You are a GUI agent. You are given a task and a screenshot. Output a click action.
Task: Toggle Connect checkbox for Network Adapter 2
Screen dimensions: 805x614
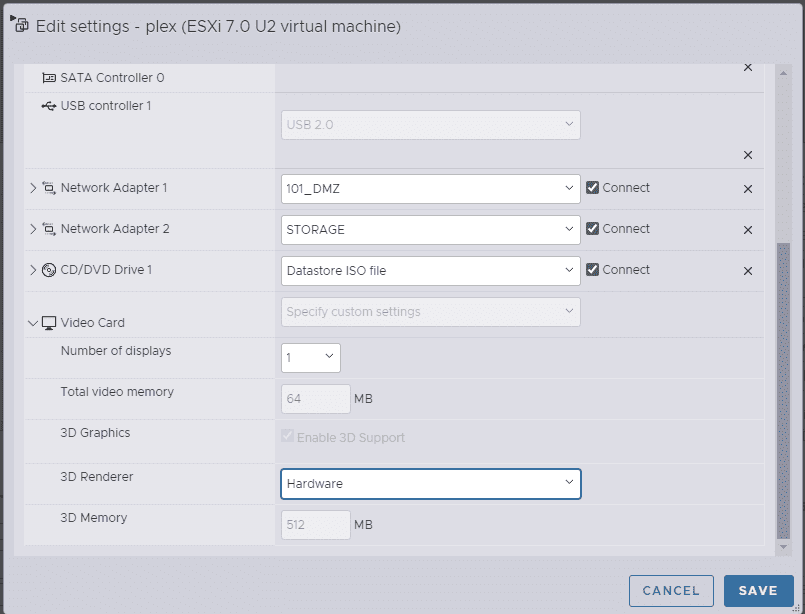point(593,229)
